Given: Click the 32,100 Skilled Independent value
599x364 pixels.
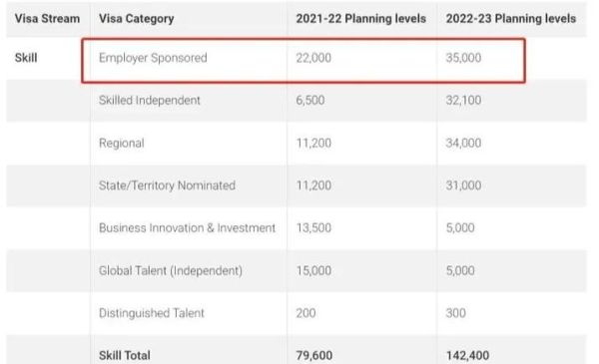Looking at the screenshot, I should (463, 101).
